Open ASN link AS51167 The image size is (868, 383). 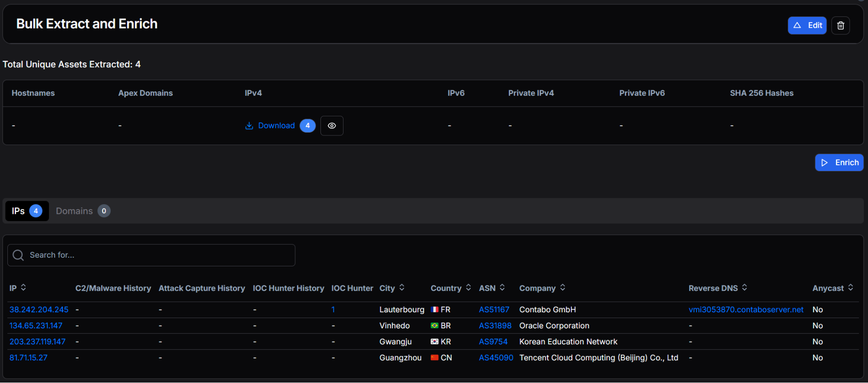click(x=494, y=310)
